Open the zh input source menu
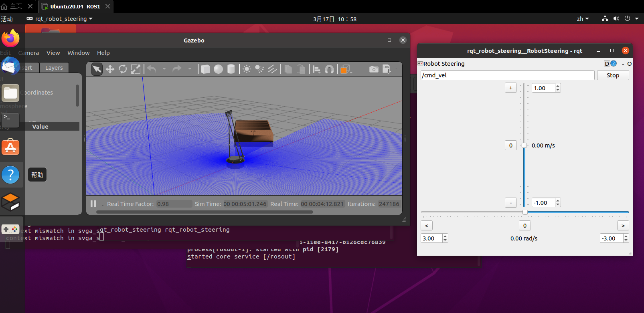The width and height of the screenshot is (644, 313). pyautogui.click(x=583, y=19)
